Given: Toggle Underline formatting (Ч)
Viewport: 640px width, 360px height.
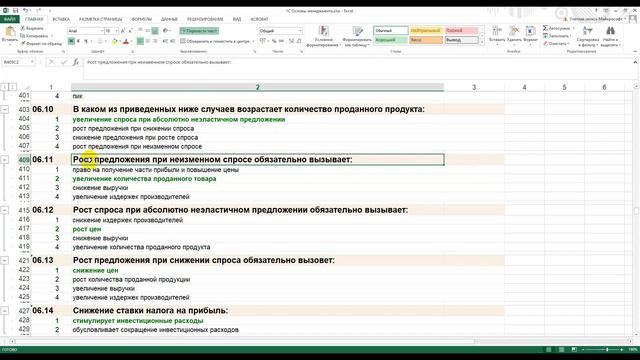Looking at the screenshot, I should click(86, 41).
